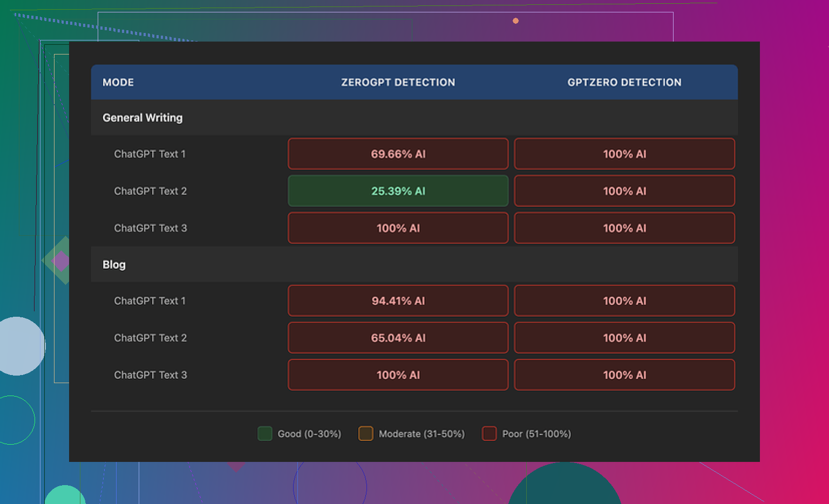Click GPTZero result for General Writing Text 2

coord(624,191)
